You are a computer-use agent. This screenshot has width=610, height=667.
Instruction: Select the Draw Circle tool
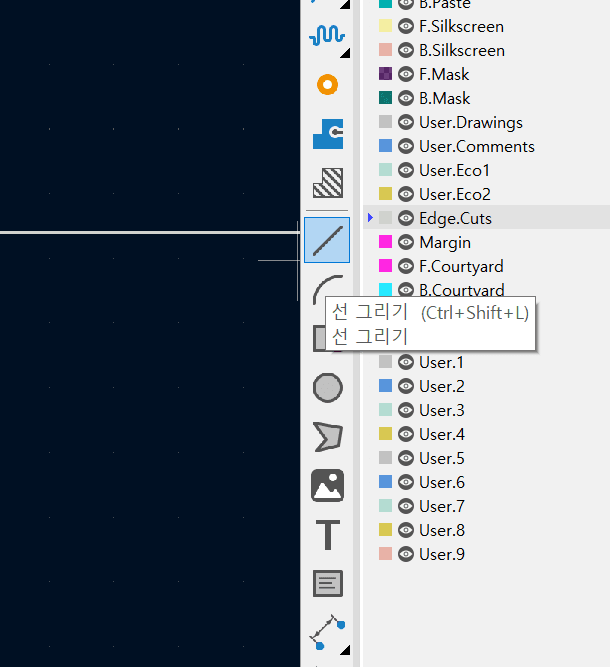(327, 387)
